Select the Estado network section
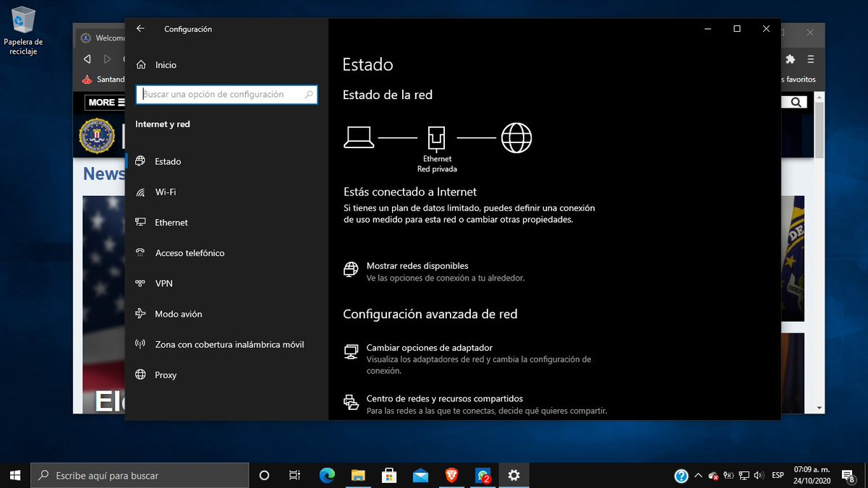The height and width of the screenshot is (488, 868). coord(226,162)
